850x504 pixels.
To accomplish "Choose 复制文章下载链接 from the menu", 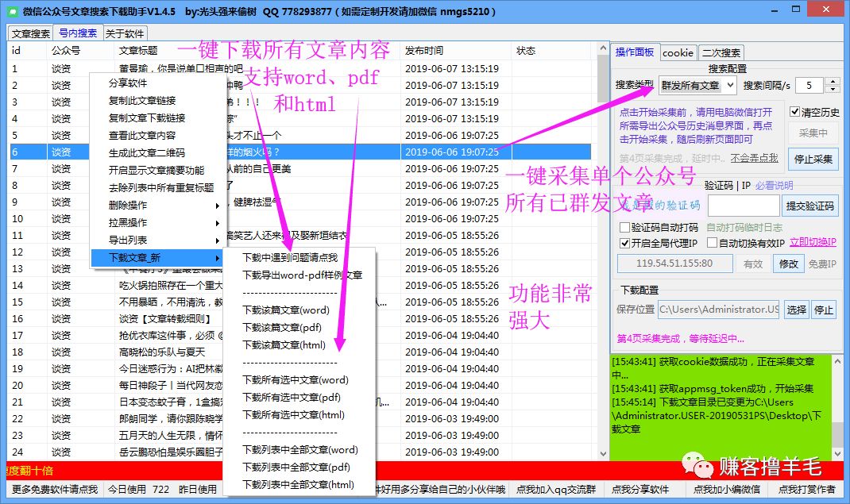I will pos(158,117).
